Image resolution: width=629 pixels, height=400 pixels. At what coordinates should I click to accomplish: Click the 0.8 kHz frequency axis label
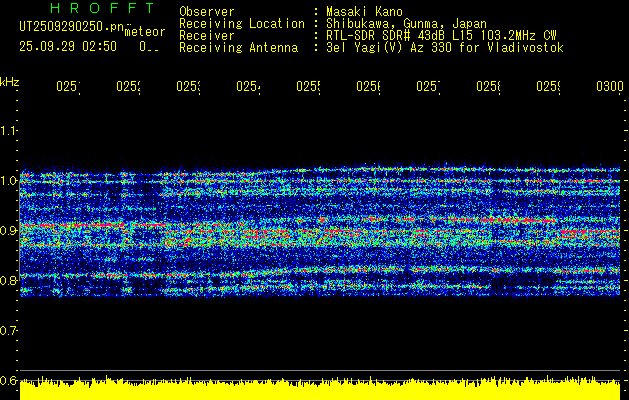(8, 280)
